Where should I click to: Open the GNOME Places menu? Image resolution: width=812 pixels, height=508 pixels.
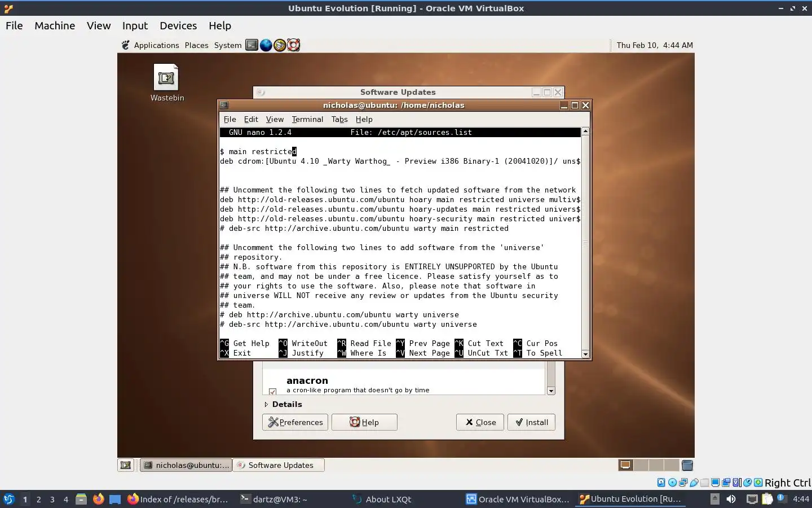[x=196, y=45]
